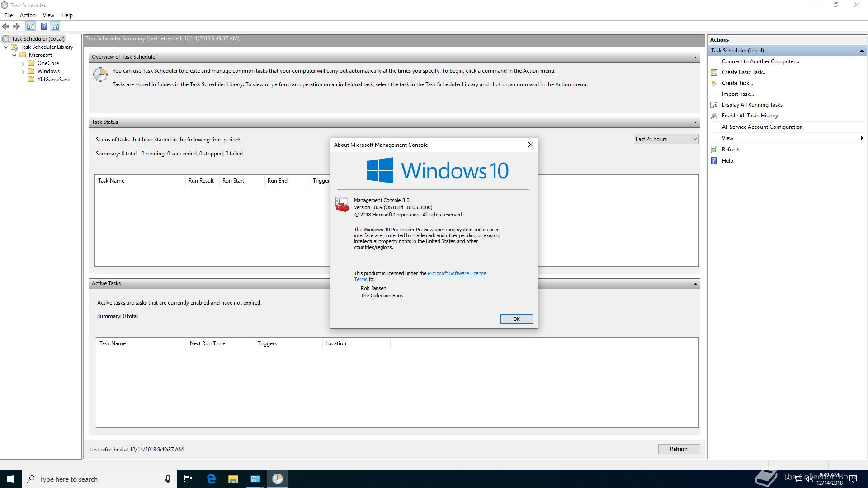
Task: Collapse the Active Tasks section
Action: point(695,284)
